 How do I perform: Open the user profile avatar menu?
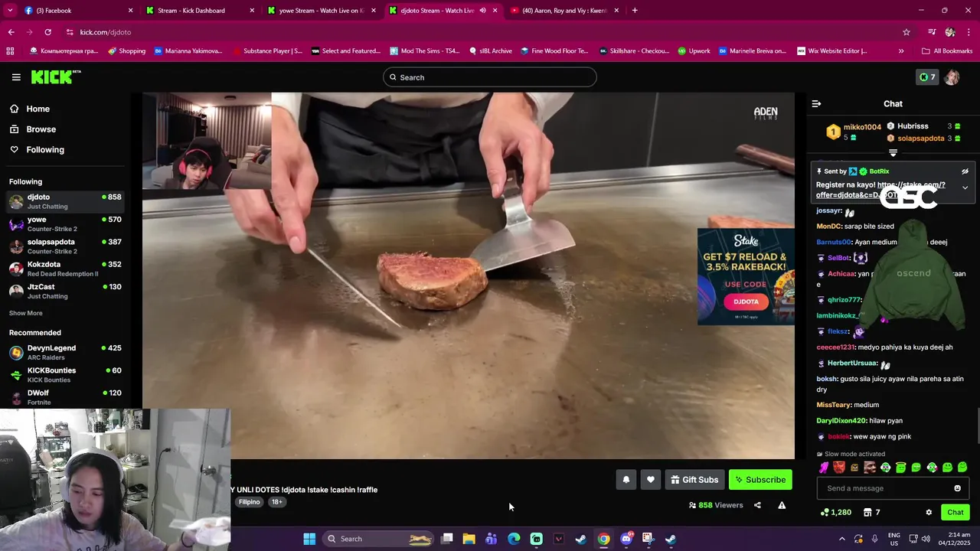(x=952, y=77)
